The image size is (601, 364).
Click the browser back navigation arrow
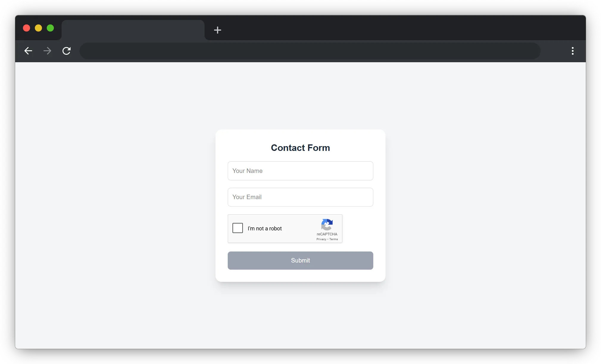tap(28, 51)
